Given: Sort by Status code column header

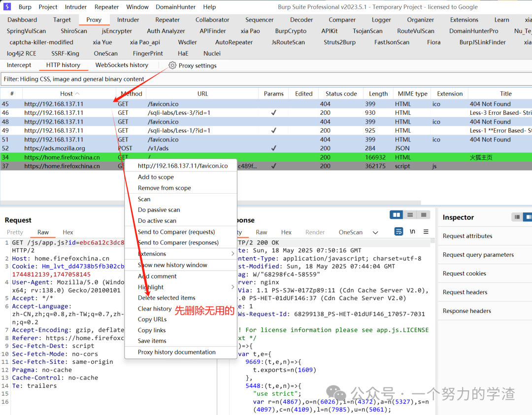Looking at the screenshot, I should [341, 93].
